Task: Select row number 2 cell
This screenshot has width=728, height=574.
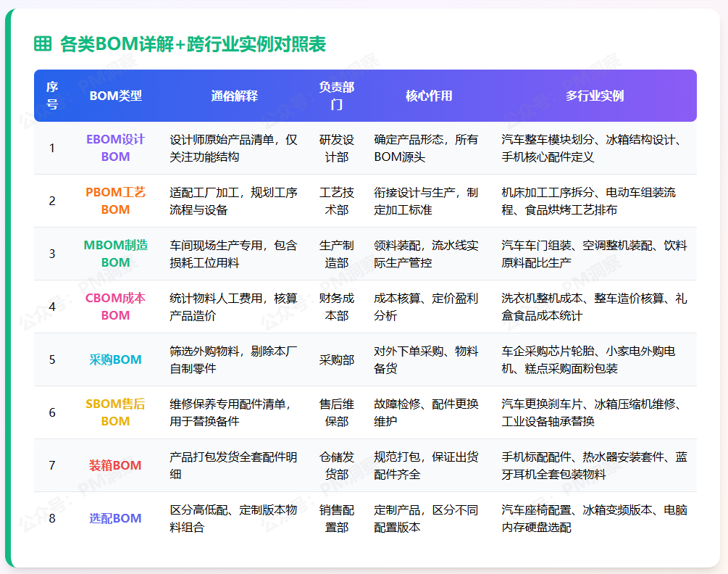Action: pyautogui.click(x=52, y=201)
